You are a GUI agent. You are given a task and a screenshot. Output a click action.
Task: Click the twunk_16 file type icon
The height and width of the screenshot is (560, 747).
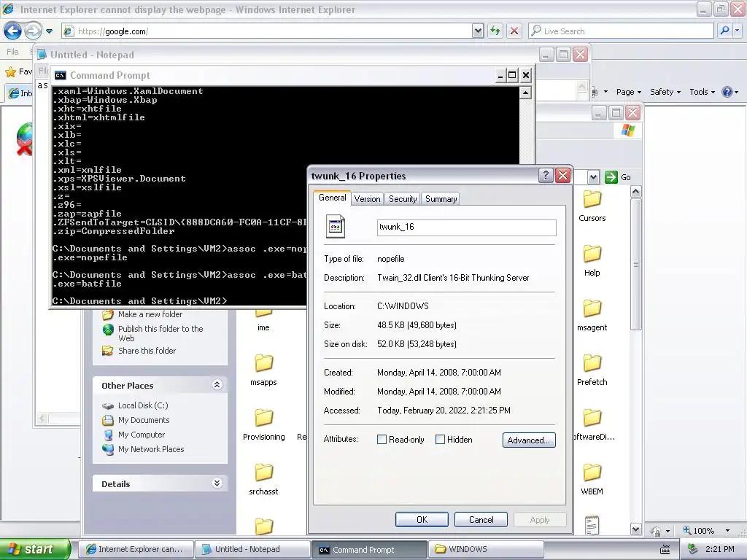coord(336,227)
